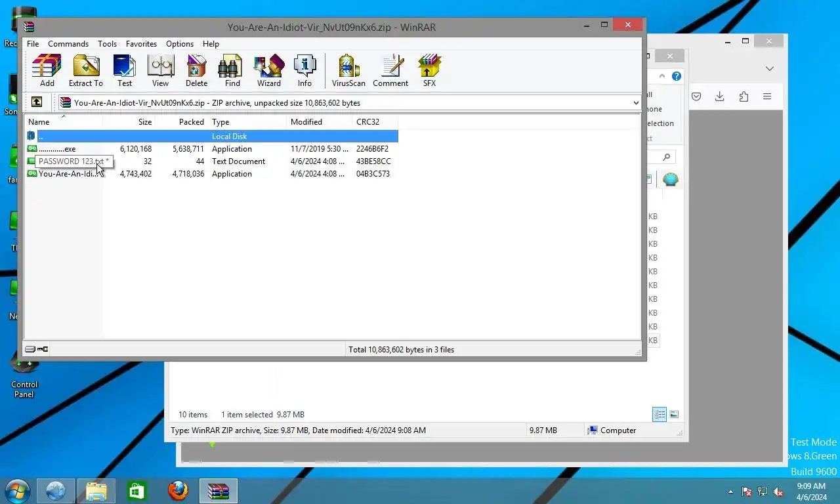The width and height of the screenshot is (840, 504).
Task: Open the Store taskbar icon
Action: [x=136, y=491]
